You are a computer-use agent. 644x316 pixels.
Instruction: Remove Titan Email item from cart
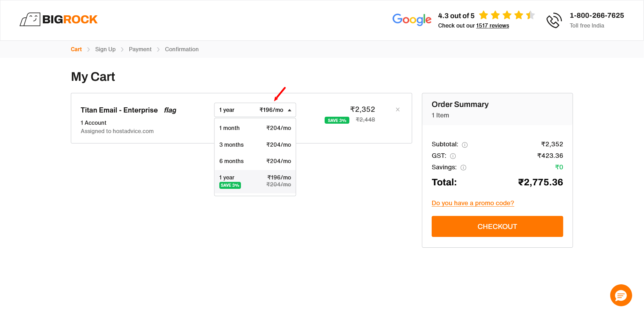tap(397, 109)
